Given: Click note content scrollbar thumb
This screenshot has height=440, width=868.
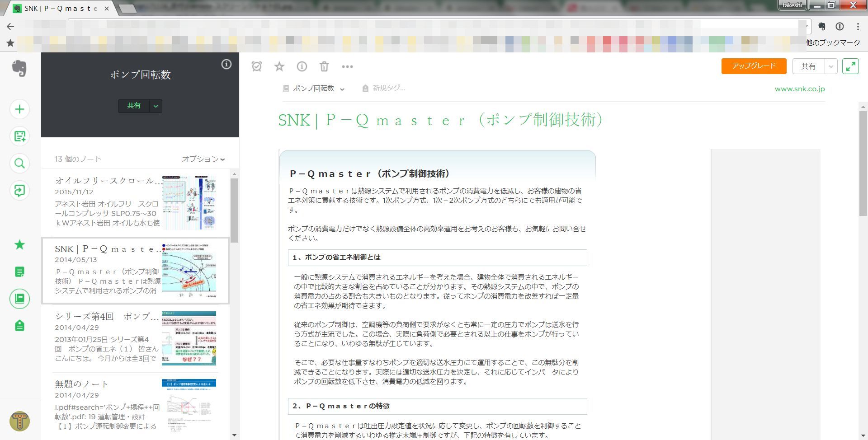Looking at the screenshot, I should pyautogui.click(x=863, y=163).
